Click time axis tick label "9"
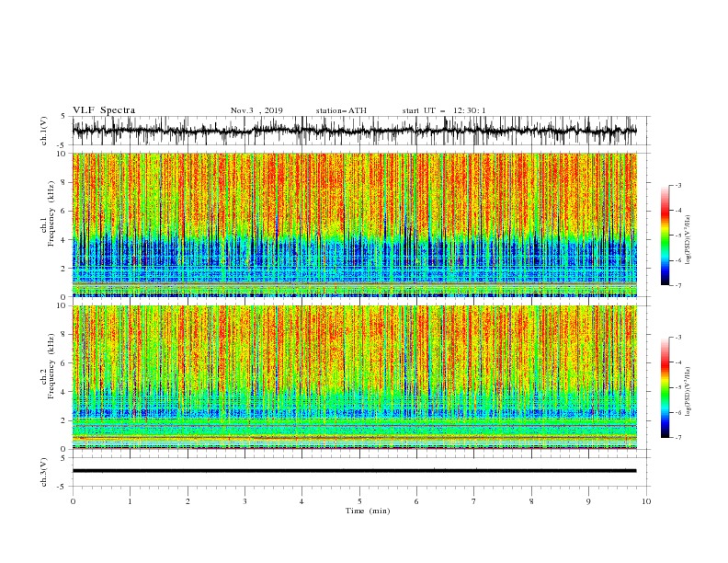The width and height of the screenshot is (728, 563). (x=588, y=501)
